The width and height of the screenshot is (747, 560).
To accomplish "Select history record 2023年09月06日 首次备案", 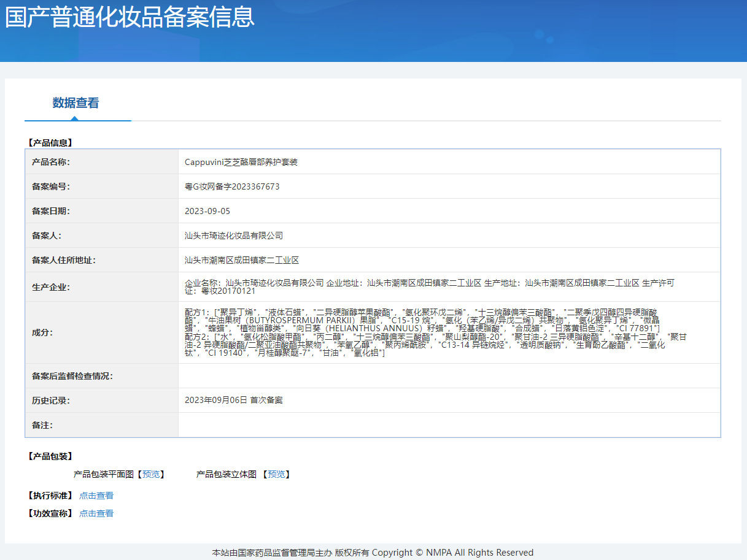I will coord(234,400).
